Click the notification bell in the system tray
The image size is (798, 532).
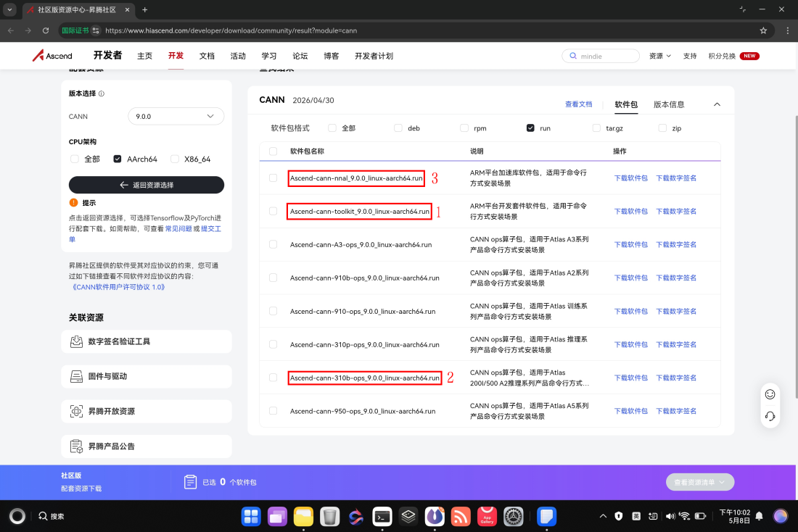click(x=760, y=516)
